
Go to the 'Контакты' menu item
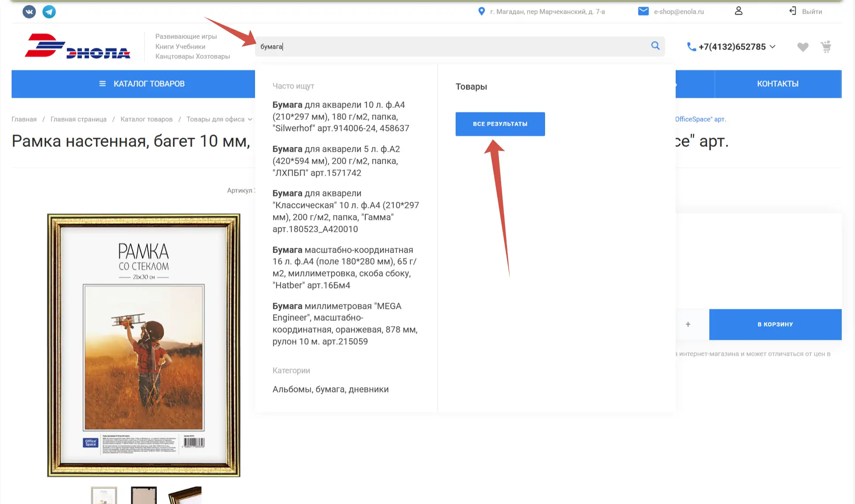click(x=778, y=84)
